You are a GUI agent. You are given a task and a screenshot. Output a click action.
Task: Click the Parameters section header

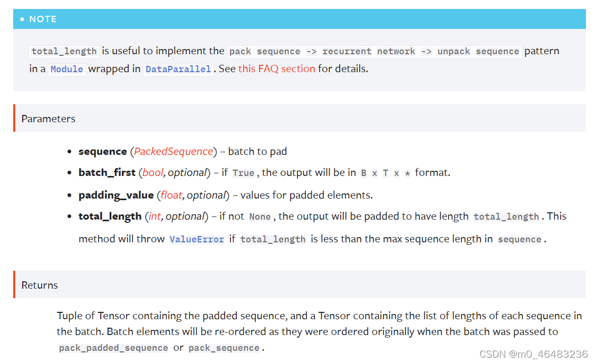click(x=48, y=119)
